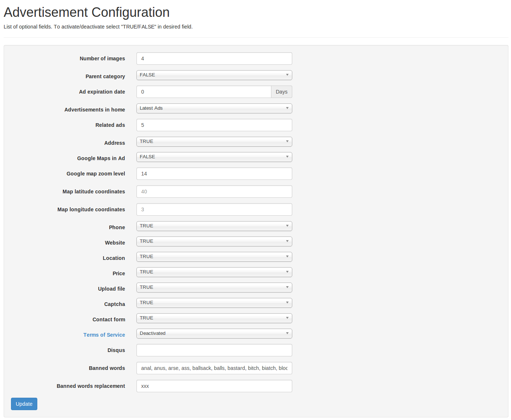Open the Address TRUE/FALSE dropdown
The height and width of the screenshot is (420, 511).
(x=214, y=141)
